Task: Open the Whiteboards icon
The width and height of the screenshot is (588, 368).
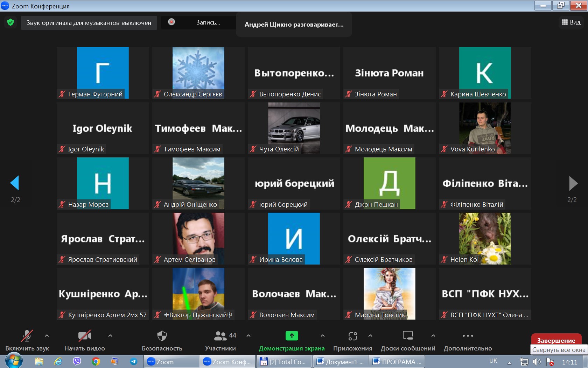Action: click(x=408, y=336)
